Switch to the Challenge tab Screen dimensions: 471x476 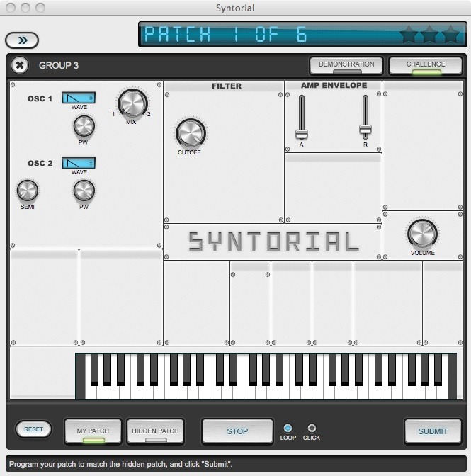click(426, 65)
